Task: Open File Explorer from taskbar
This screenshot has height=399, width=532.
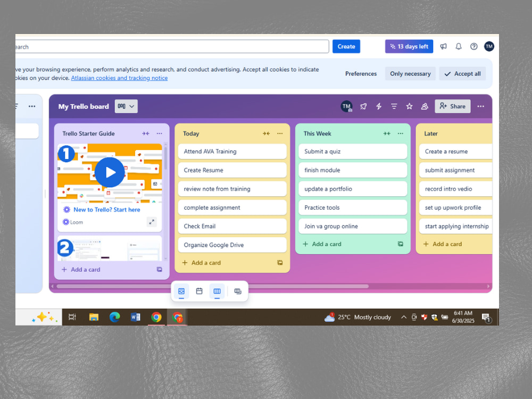Action: [94, 317]
